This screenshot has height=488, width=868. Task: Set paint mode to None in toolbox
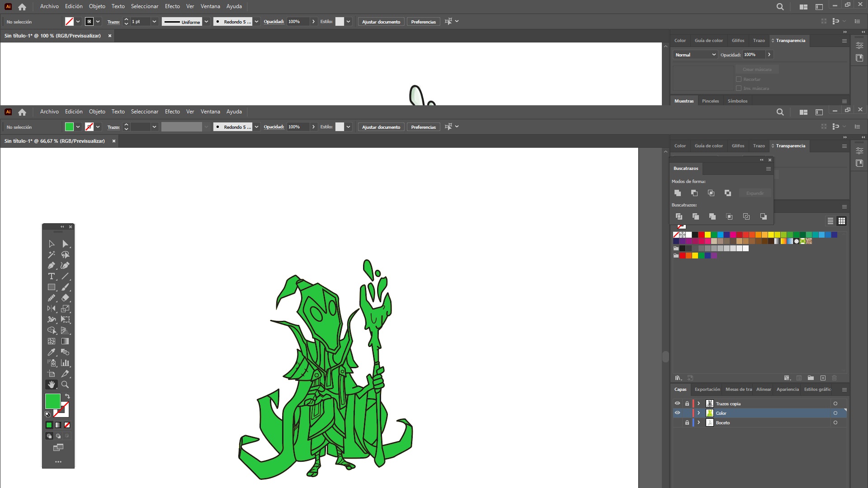pyautogui.click(x=67, y=425)
